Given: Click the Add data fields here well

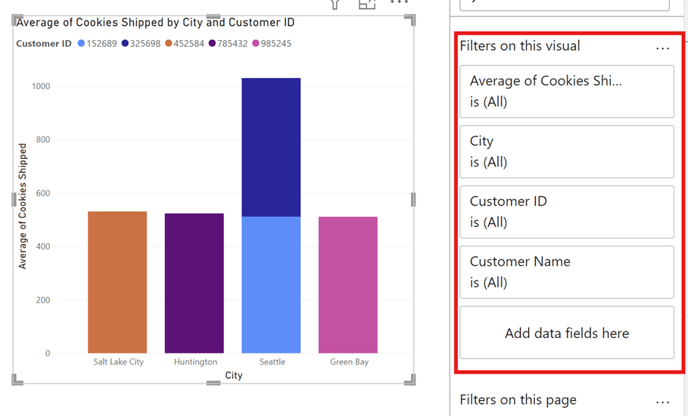Looking at the screenshot, I should click(566, 333).
